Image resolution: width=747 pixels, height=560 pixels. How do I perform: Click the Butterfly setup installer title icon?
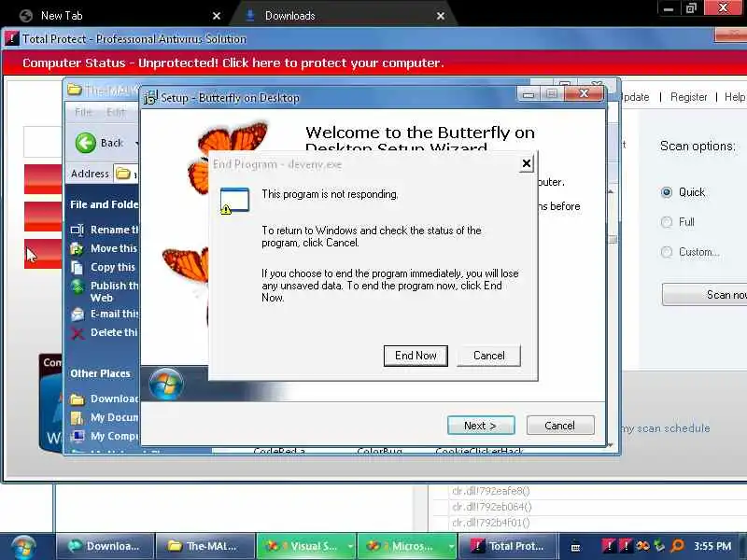[x=150, y=98]
